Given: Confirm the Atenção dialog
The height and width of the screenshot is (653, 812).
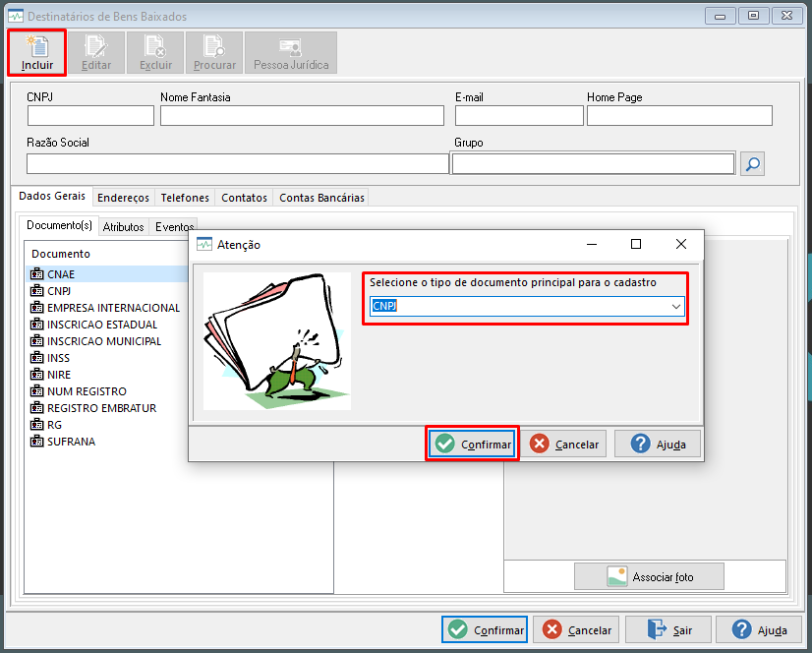Looking at the screenshot, I should pos(472,444).
